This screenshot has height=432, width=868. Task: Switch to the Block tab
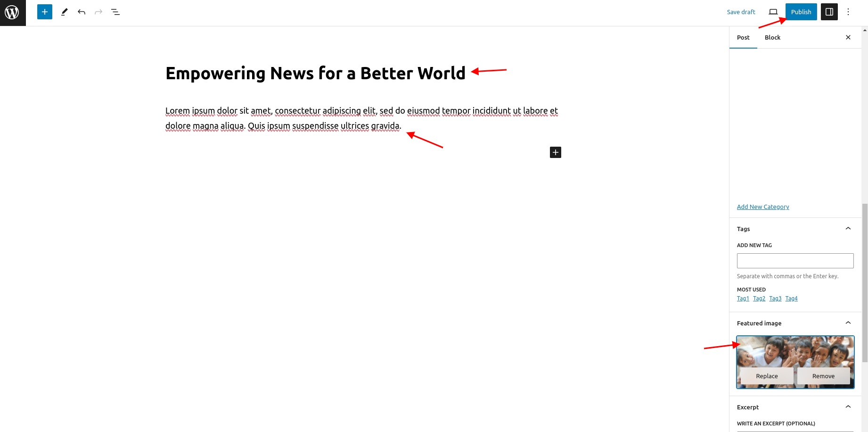(x=772, y=37)
